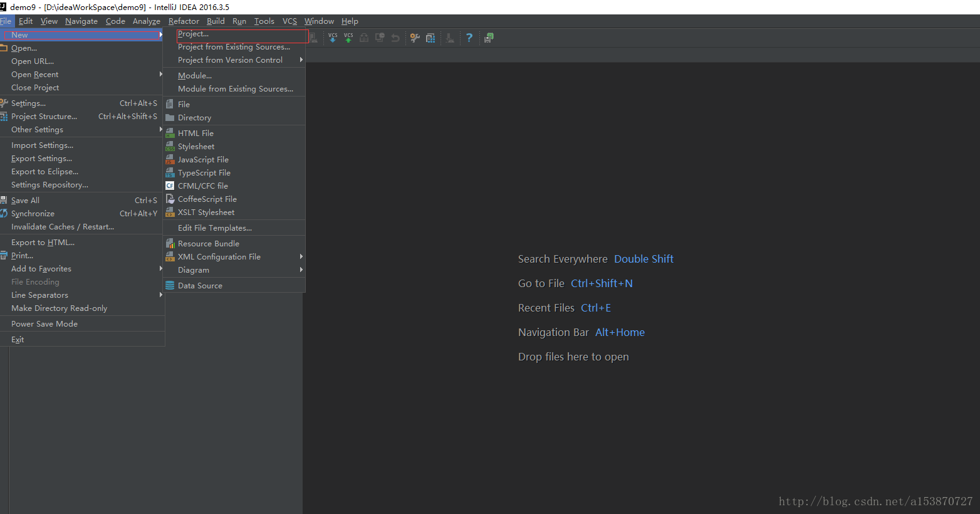Select Project Structure... in the File menu
The height and width of the screenshot is (514, 980).
click(82, 117)
